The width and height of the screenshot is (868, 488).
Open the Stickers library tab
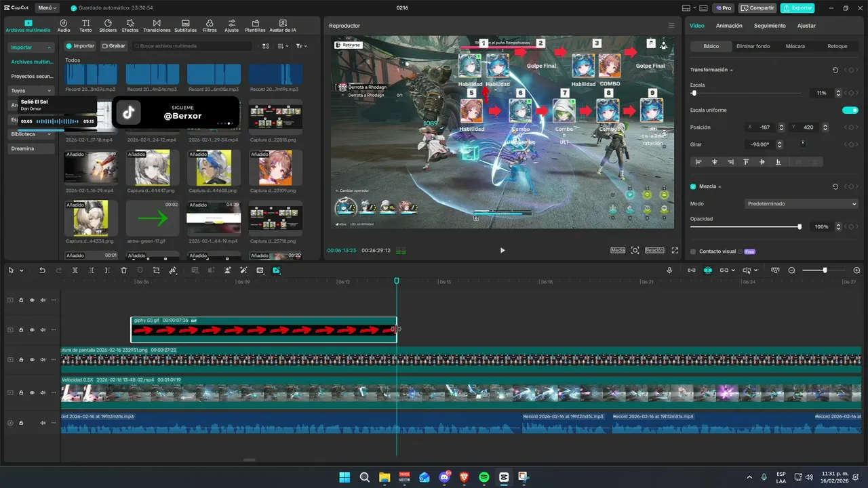point(108,26)
